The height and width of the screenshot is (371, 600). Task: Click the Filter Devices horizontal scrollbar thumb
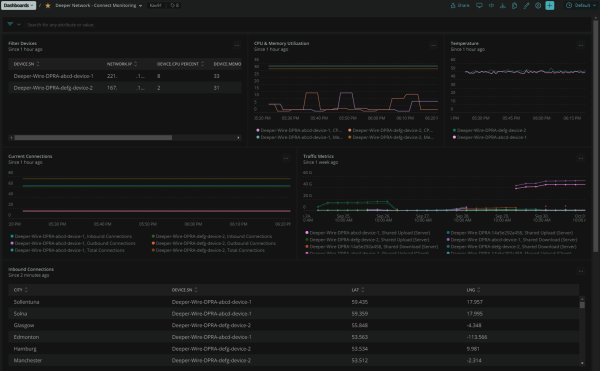pos(93,138)
